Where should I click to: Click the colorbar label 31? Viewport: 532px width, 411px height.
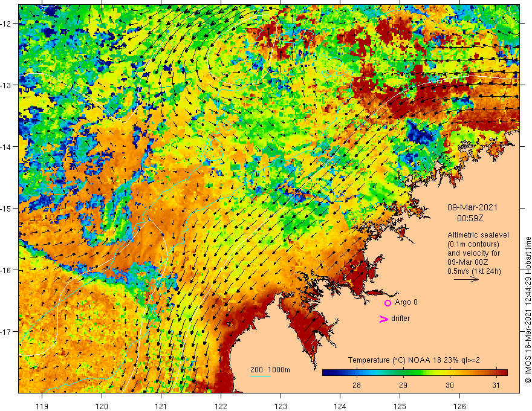(496, 385)
